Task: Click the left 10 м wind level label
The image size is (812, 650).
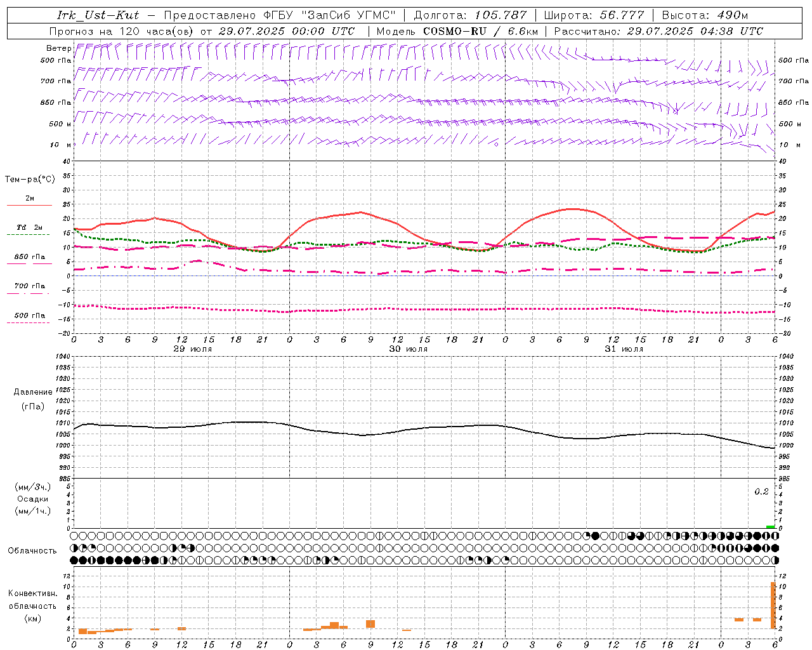Action: (61, 145)
